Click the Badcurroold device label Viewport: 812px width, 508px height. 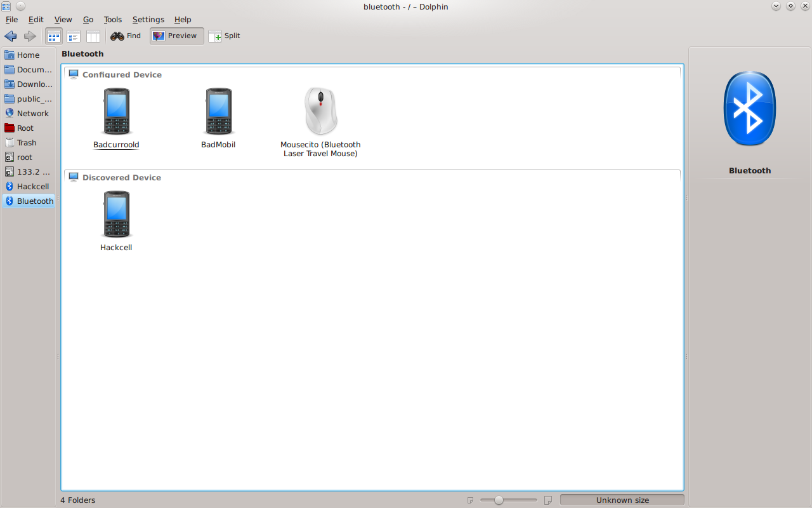click(116, 145)
